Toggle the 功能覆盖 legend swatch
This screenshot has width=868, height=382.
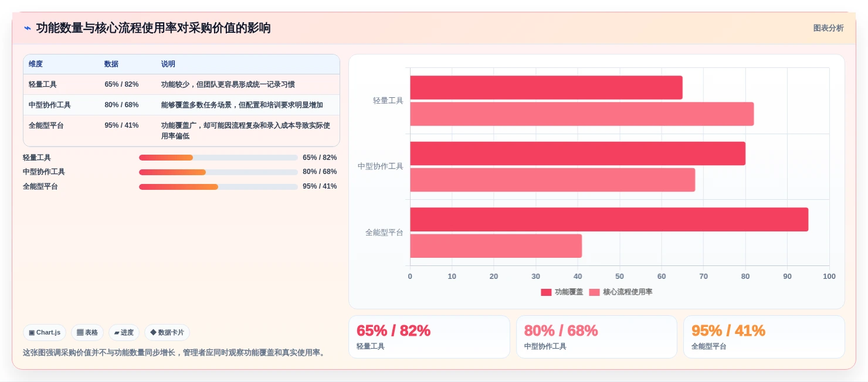pyautogui.click(x=546, y=292)
